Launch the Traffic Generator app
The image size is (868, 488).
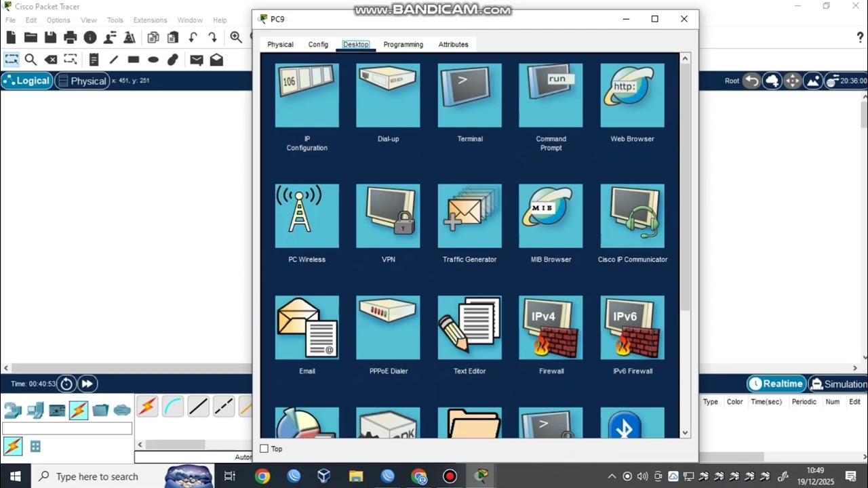(x=469, y=216)
